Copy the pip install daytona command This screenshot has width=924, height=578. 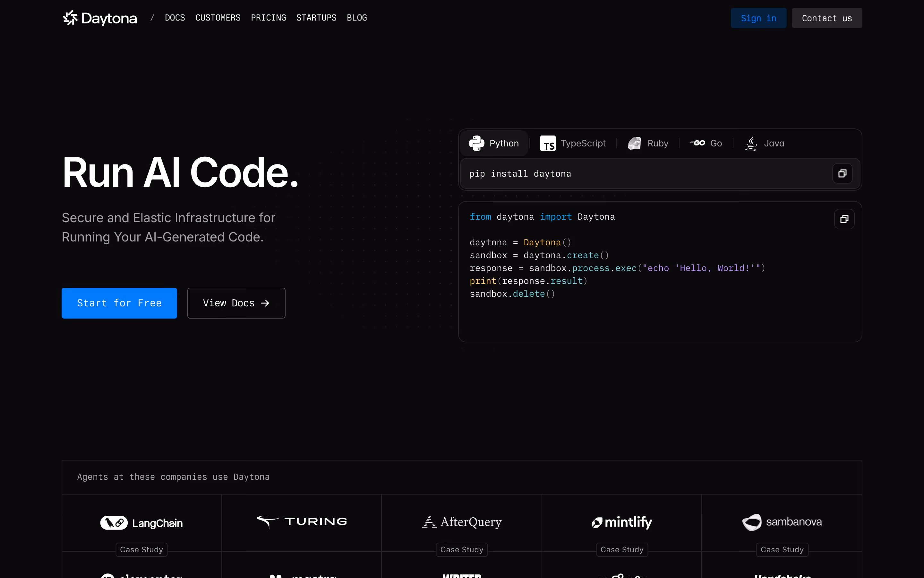[842, 173]
